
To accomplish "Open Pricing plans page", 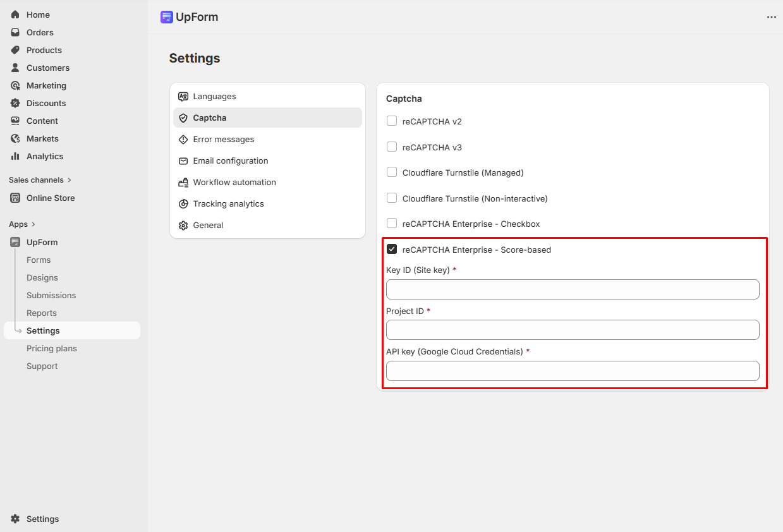I will [x=52, y=348].
